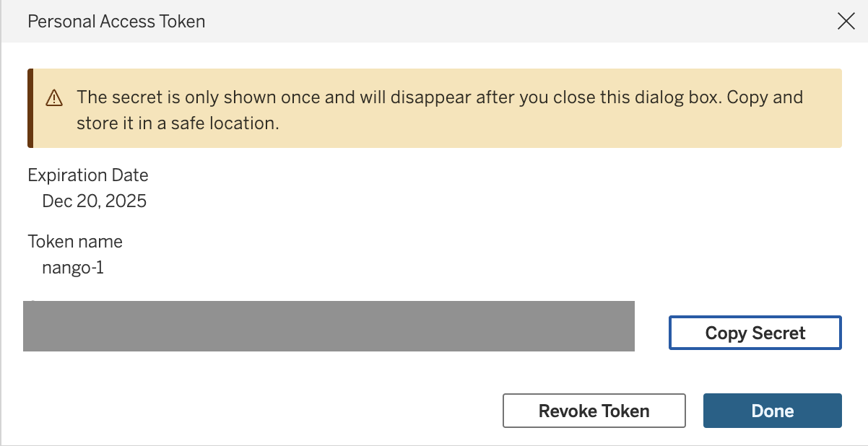Click the dark brown banner accent bar
868x446 pixels.
coord(30,108)
